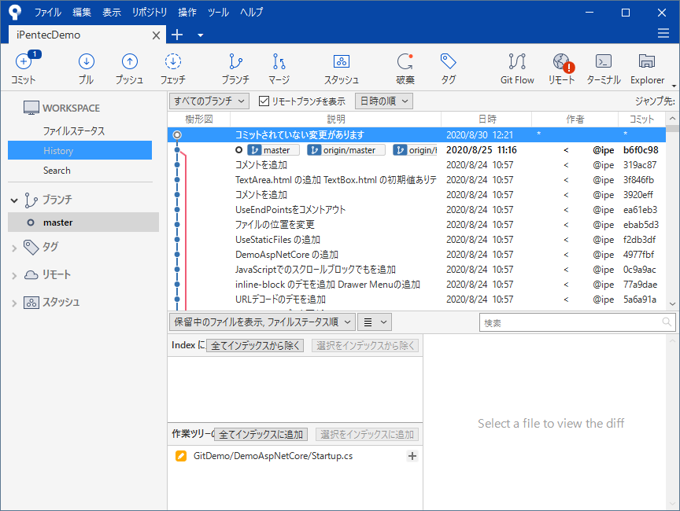Collapse the Branches (ブランチ) sidebar section
This screenshot has height=511, width=680.
tap(14, 200)
